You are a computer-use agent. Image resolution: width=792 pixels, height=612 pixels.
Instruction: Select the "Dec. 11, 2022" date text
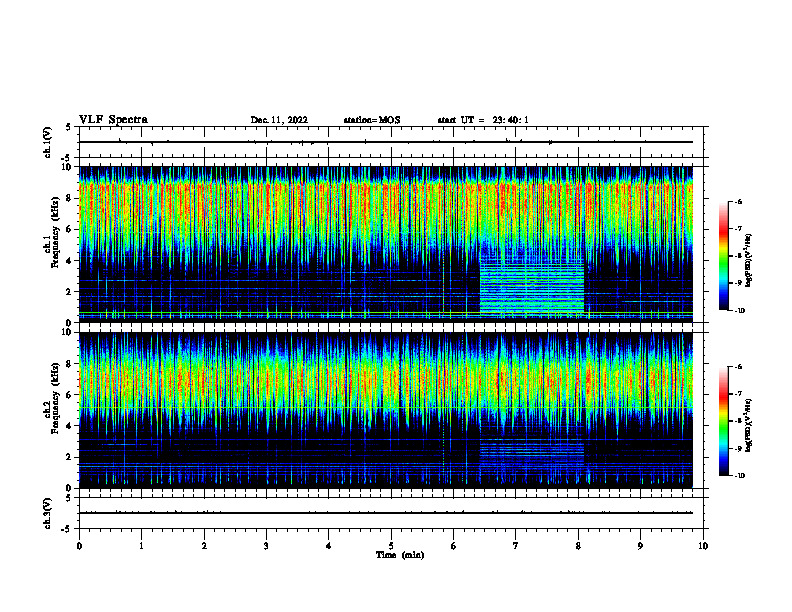[279, 120]
